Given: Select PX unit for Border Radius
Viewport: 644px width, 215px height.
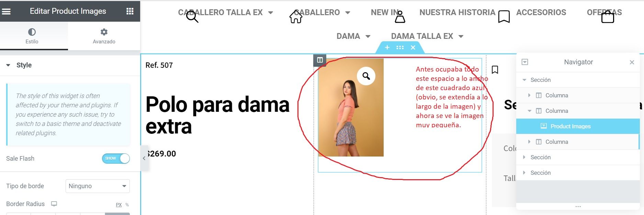Looking at the screenshot, I should coord(119,205).
